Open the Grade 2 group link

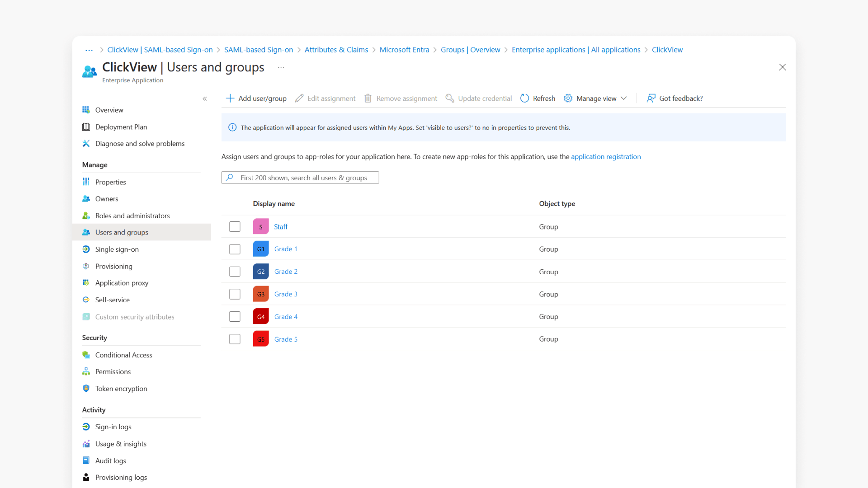point(286,271)
